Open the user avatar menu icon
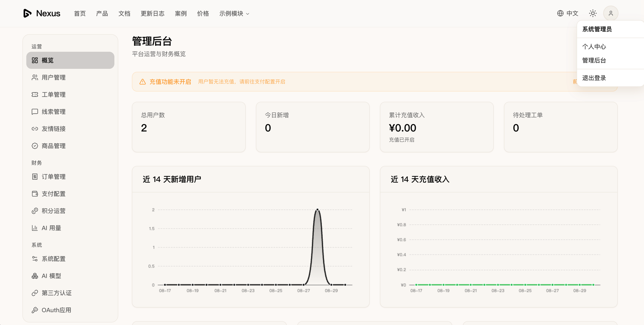 (x=611, y=13)
